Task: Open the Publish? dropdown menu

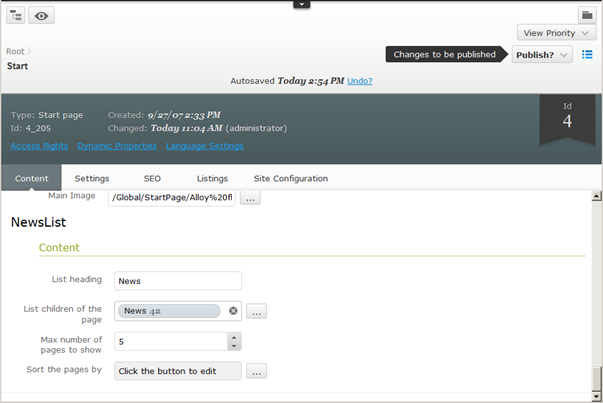Action: (543, 55)
